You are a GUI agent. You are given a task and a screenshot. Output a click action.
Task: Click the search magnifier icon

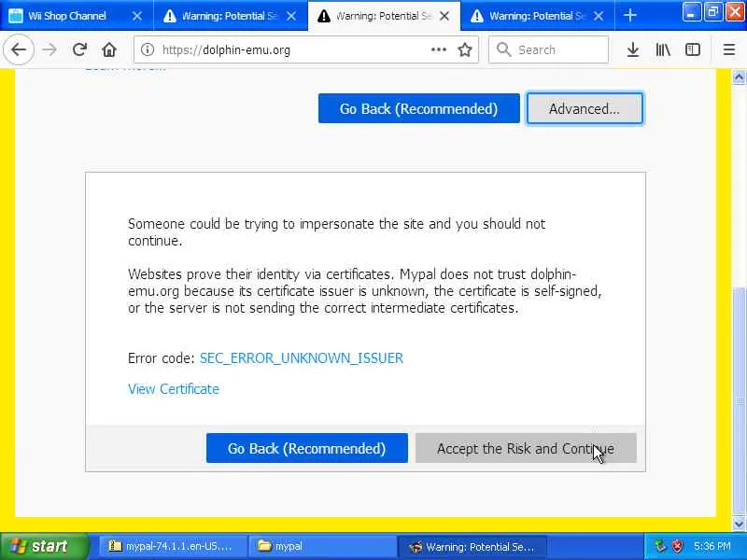pyautogui.click(x=503, y=49)
